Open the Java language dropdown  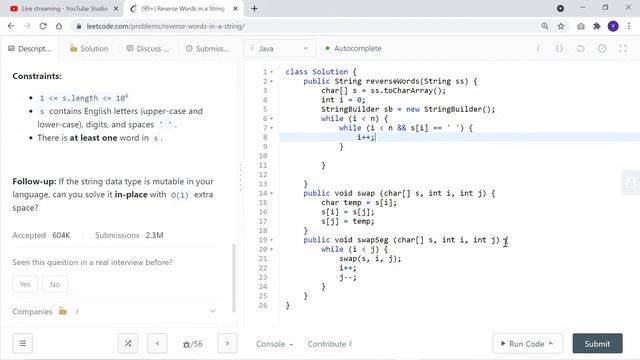coord(280,49)
